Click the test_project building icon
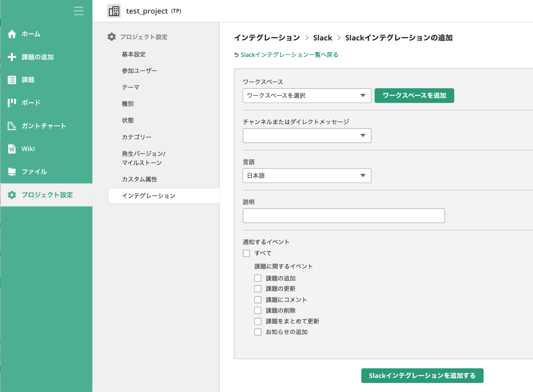 [x=114, y=11]
